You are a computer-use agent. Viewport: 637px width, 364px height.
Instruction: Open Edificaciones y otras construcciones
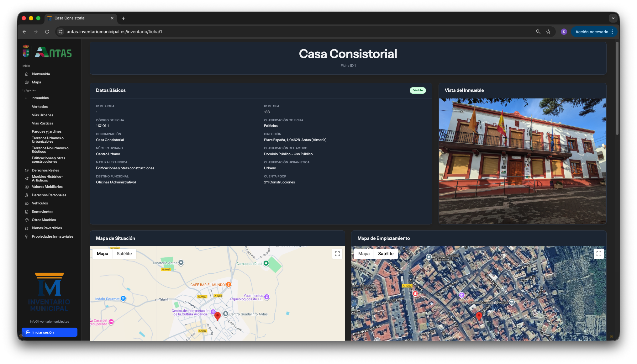(x=49, y=160)
